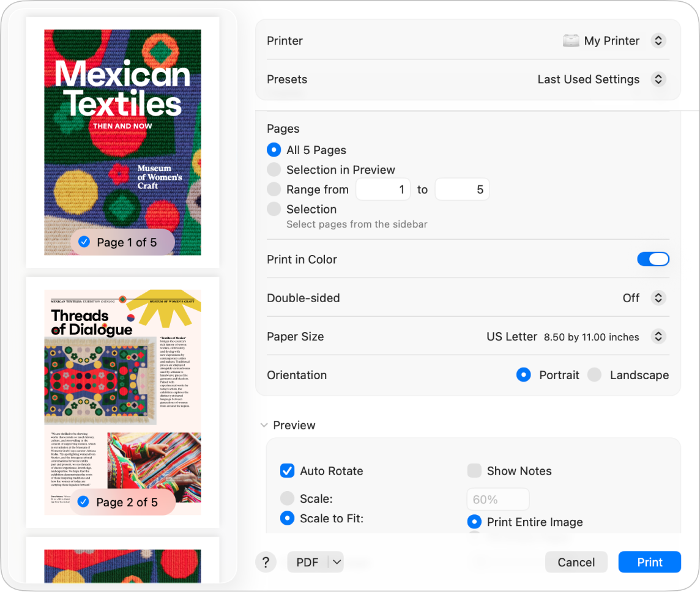
Task: Open the PDF export dropdown
Action: coord(315,562)
